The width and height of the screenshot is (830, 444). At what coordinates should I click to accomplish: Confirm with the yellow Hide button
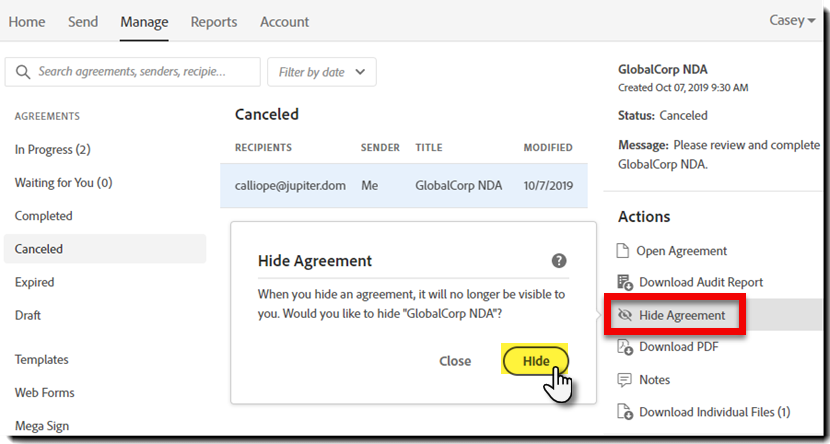tap(536, 361)
